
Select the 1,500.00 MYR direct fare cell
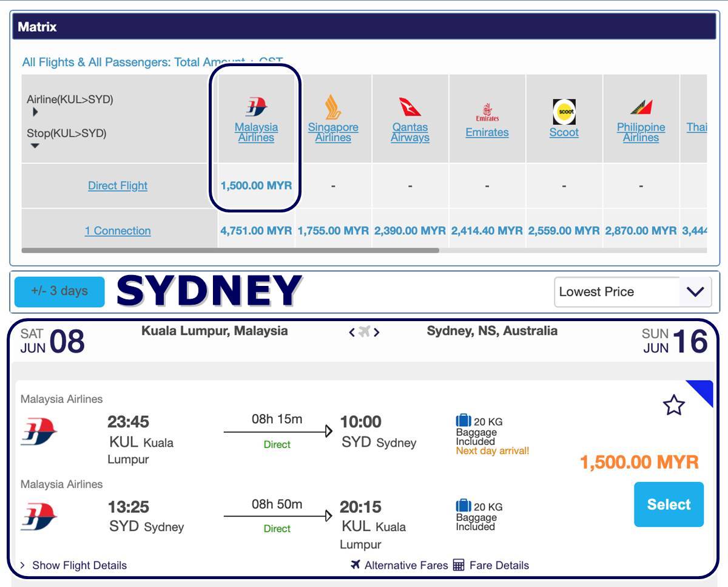(x=257, y=186)
